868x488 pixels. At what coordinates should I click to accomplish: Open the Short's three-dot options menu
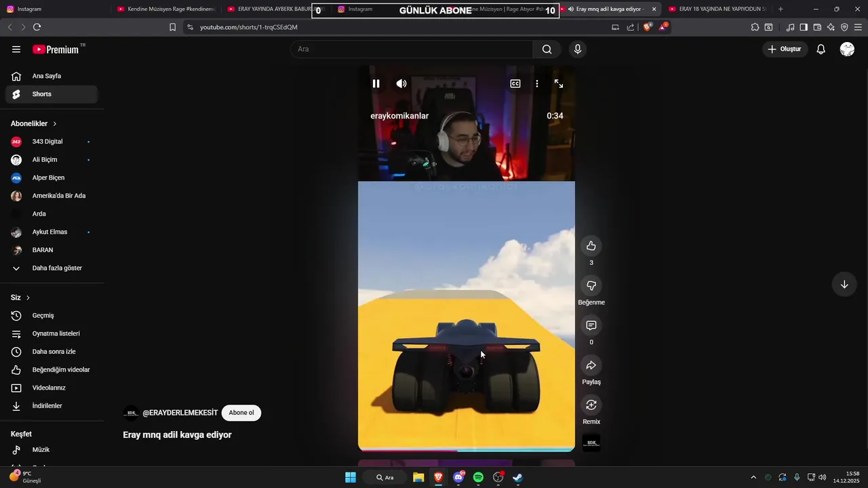click(x=537, y=83)
